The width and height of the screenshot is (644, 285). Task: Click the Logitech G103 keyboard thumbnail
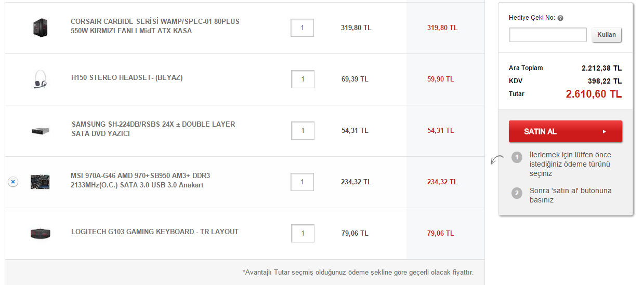click(40, 233)
